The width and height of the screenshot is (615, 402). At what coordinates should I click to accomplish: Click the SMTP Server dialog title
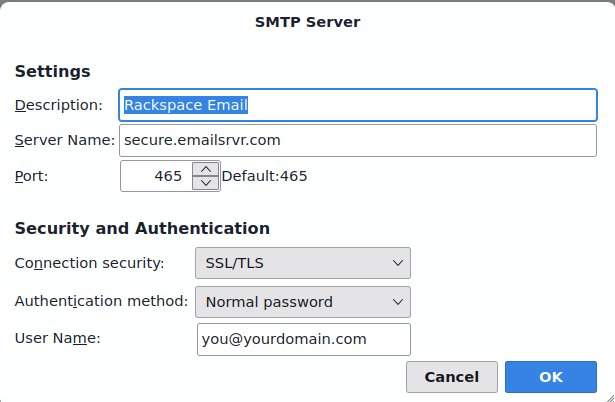coord(308,22)
